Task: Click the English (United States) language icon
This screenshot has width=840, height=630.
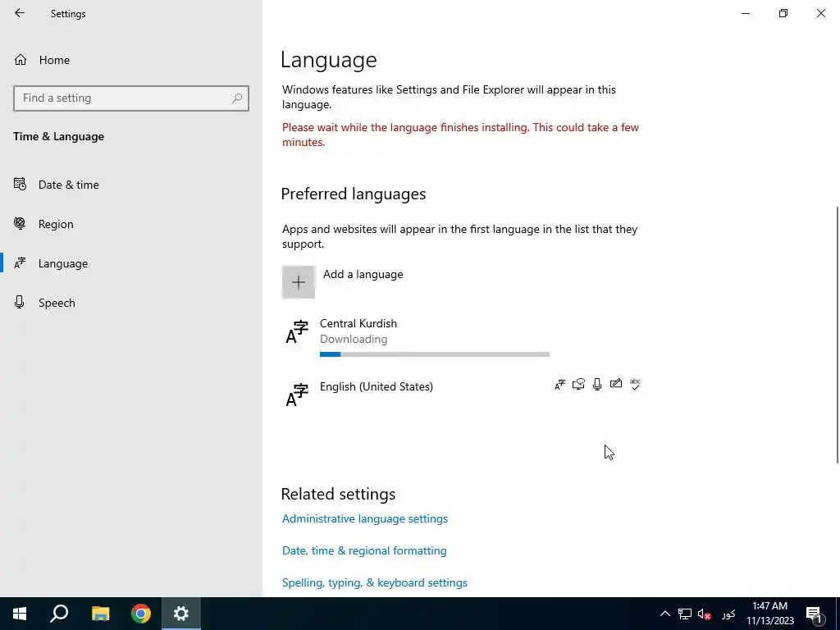Action: point(297,395)
